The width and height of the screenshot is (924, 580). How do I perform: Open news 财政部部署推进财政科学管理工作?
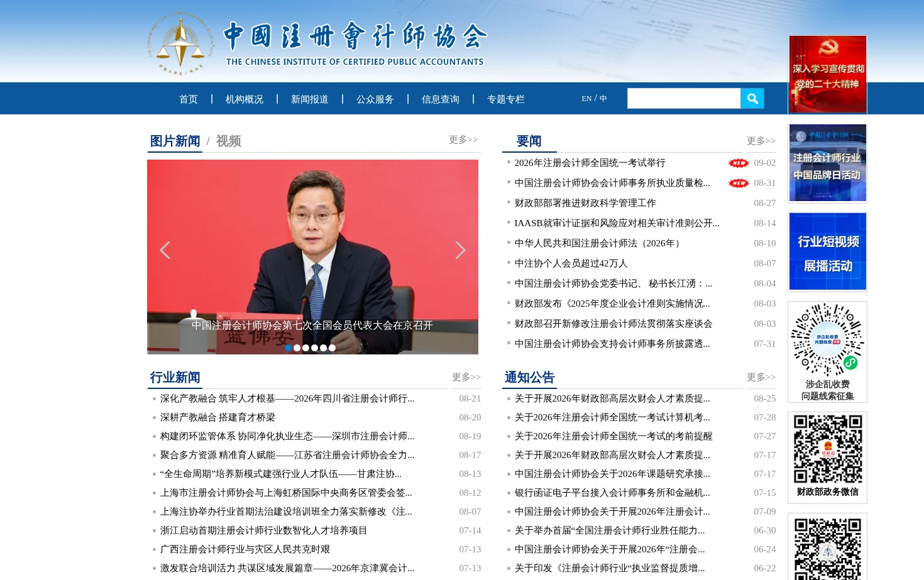[585, 203]
